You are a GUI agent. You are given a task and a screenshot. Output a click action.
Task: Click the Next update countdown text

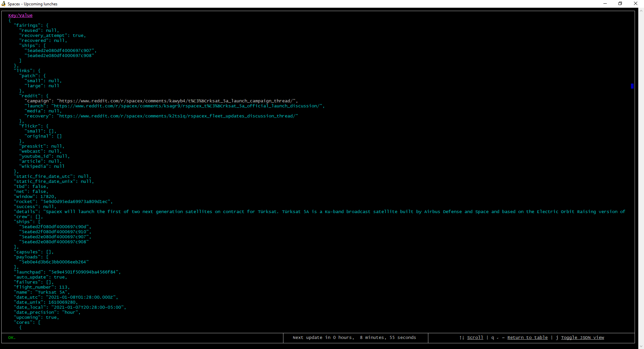[x=354, y=338]
